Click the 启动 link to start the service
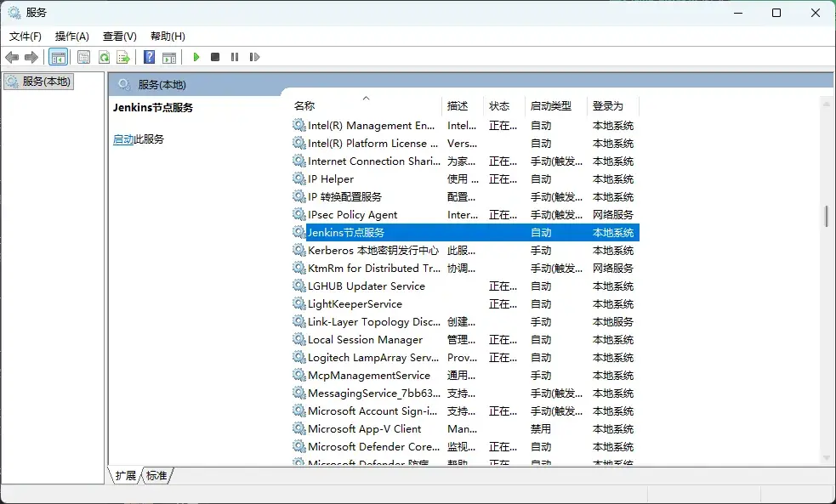Image resolution: width=836 pixels, height=504 pixels. tap(123, 139)
